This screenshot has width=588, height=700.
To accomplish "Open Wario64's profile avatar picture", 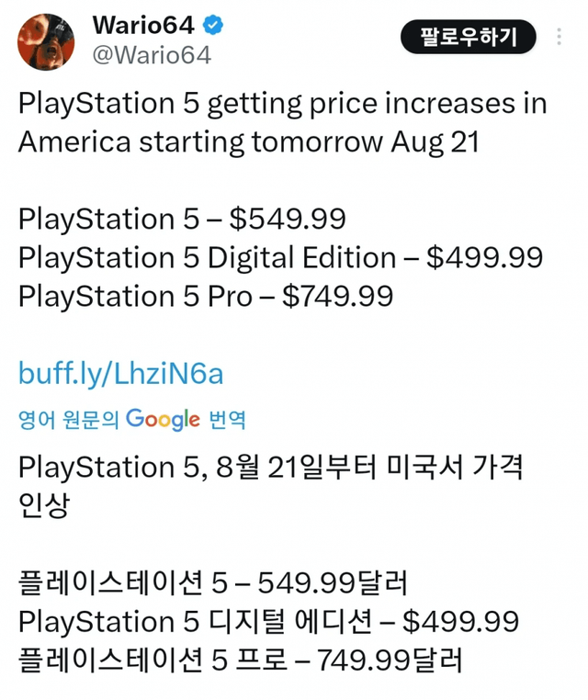I will [46, 42].
